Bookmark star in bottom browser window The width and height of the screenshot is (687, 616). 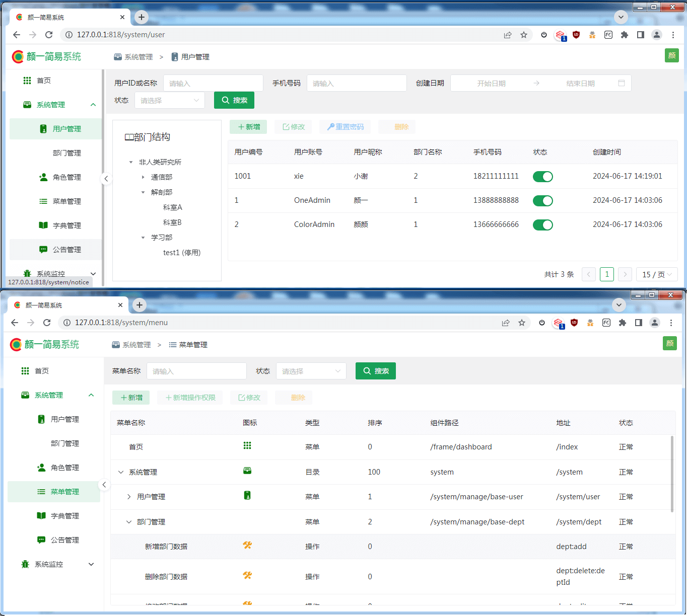click(x=522, y=323)
